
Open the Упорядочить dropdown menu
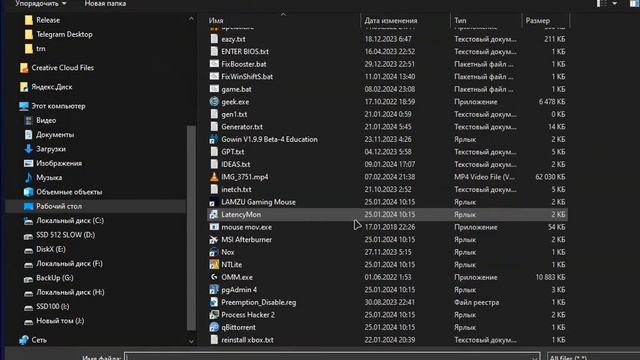coord(40,4)
